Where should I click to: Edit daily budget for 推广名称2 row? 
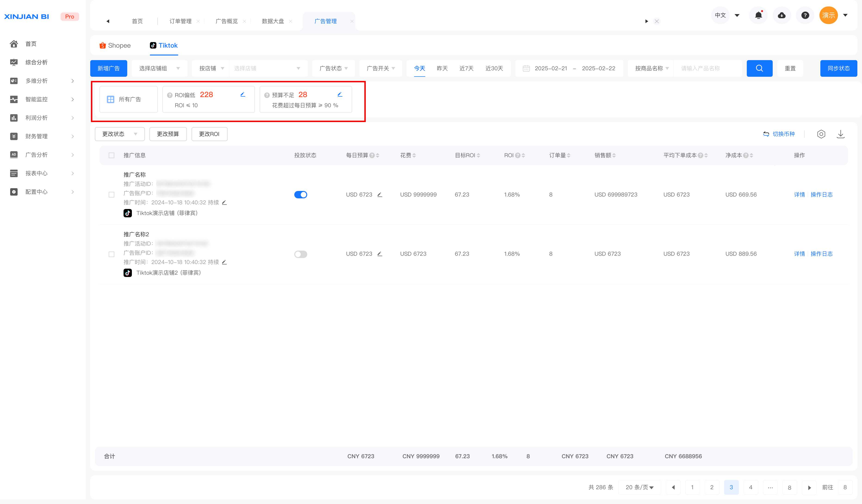[379, 254]
